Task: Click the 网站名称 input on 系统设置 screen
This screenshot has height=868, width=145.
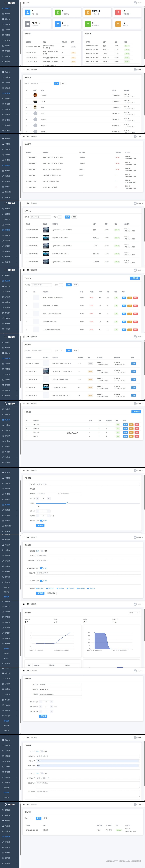Action: click(x=60, y=685)
